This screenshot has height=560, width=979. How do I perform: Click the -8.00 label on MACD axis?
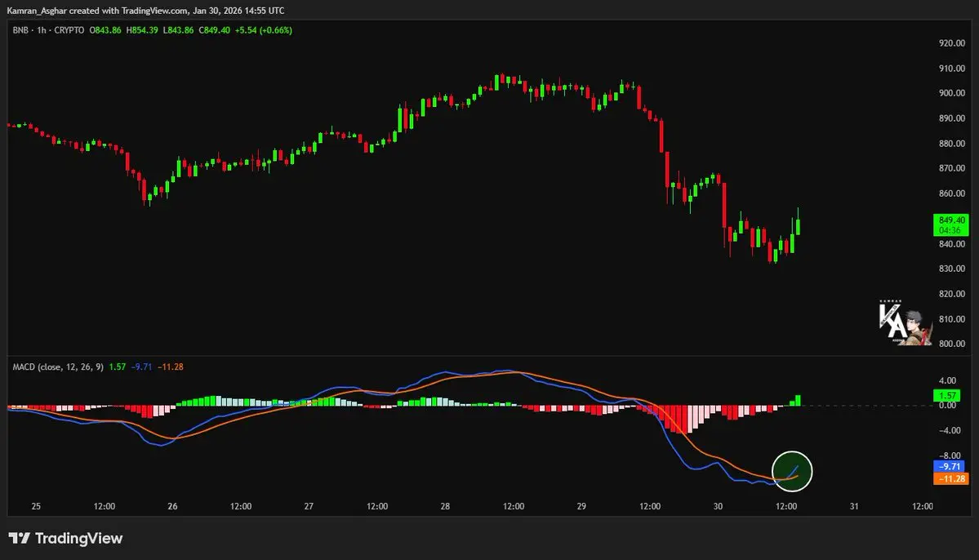tap(950, 456)
